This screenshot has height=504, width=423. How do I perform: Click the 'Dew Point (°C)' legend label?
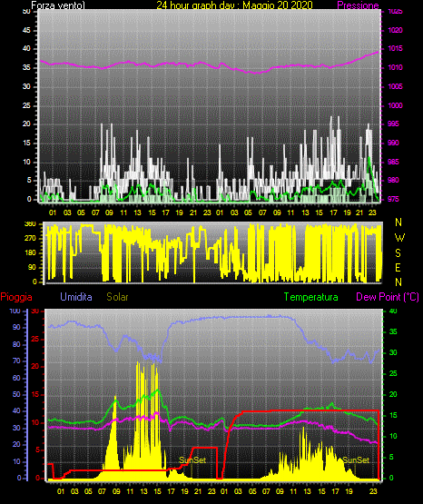coord(388,297)
